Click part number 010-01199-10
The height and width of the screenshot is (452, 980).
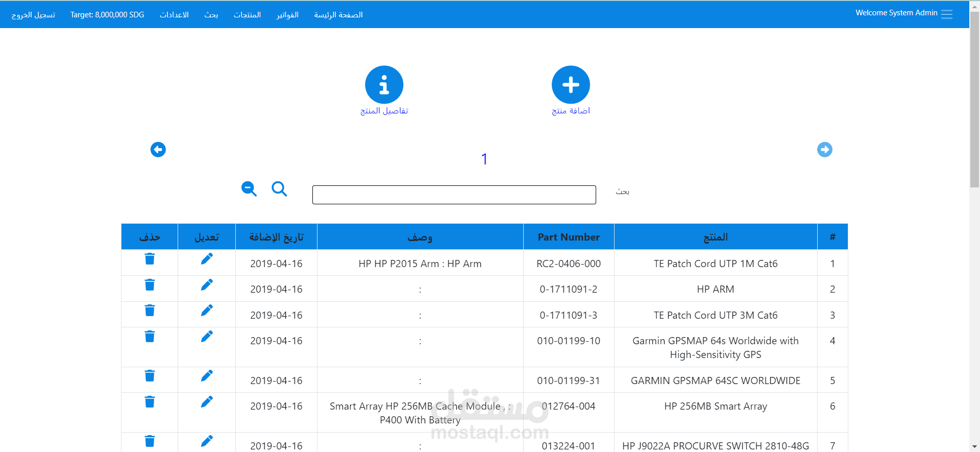(x=569, y=341)
